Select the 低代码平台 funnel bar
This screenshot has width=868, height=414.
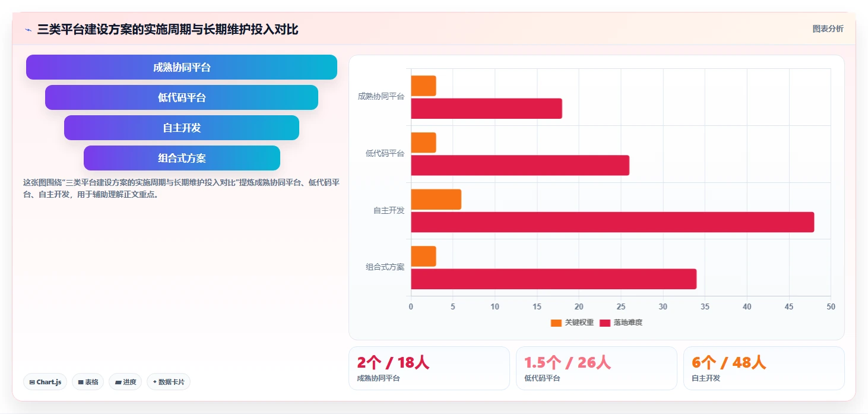click(x=182, y=97)
